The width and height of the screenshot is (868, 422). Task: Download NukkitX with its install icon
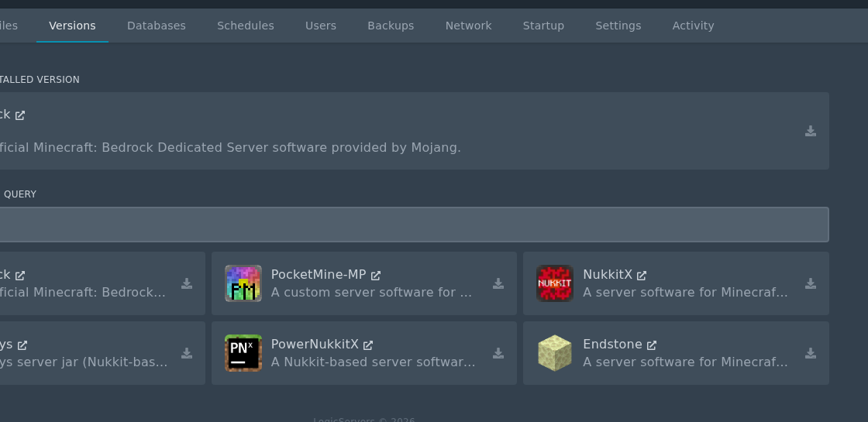click(811, 283)
